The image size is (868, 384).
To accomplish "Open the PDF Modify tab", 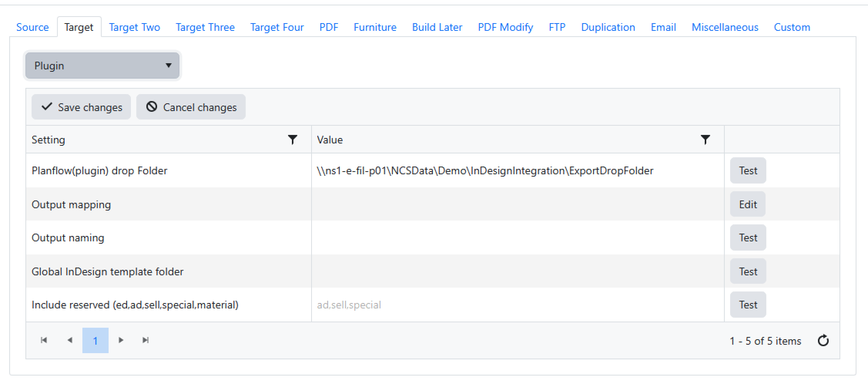I will click(505, 27).
